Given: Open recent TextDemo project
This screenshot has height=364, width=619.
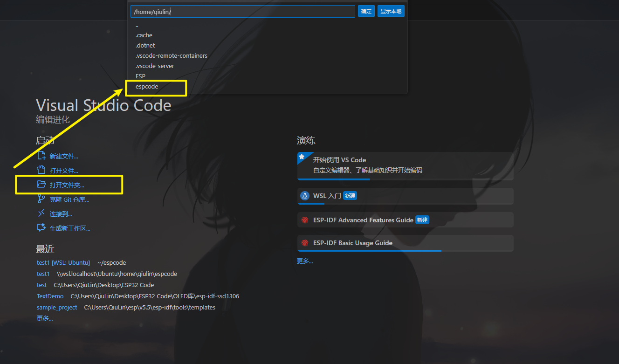Looking at the screenshot, I should [50, 296].
